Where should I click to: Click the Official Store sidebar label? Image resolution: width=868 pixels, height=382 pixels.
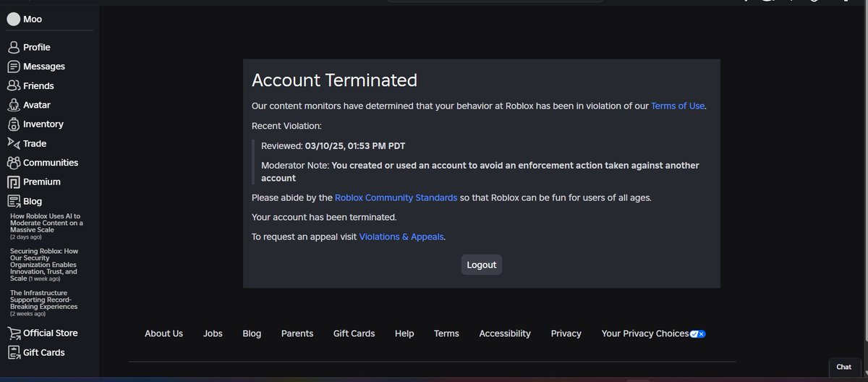coord(51,334)
